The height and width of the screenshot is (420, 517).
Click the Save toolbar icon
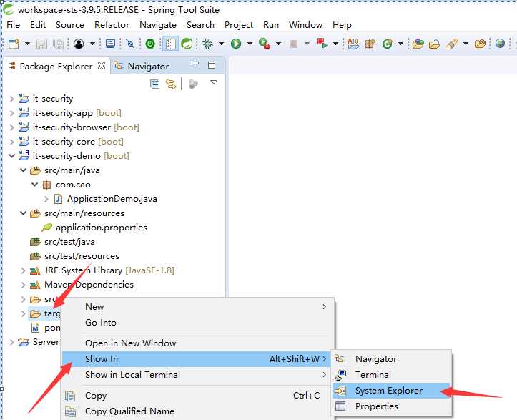point(41,44)
